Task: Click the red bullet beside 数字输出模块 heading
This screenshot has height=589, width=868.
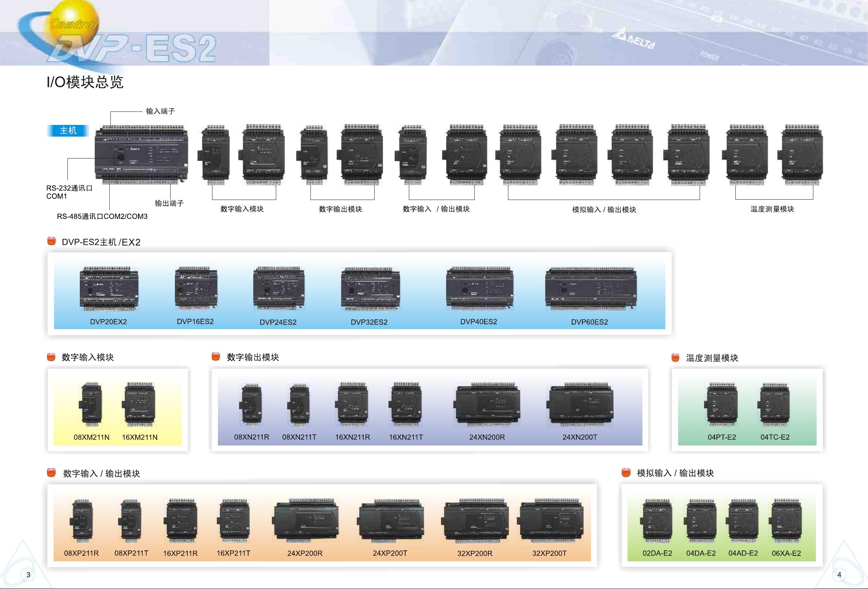Action: [216, 357]
